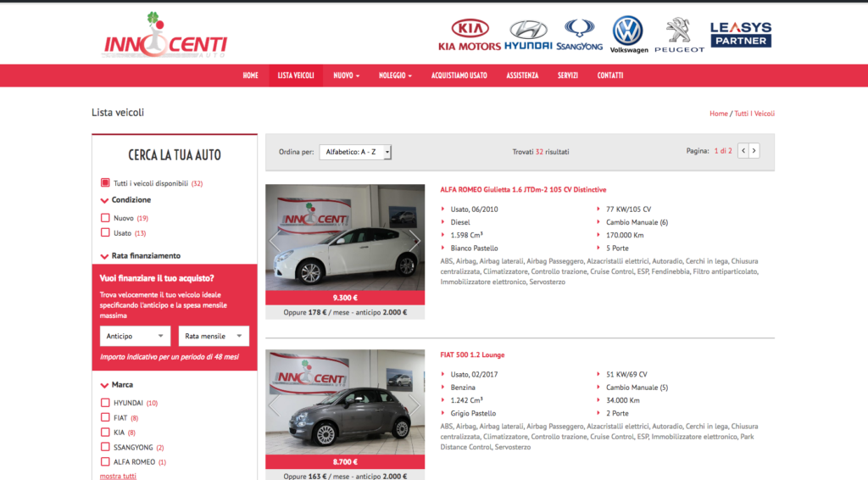The height and width of the screenshot is (480, 868).
Task: Open the Ordina per sorting dropdown
Action: click(355, 152)
